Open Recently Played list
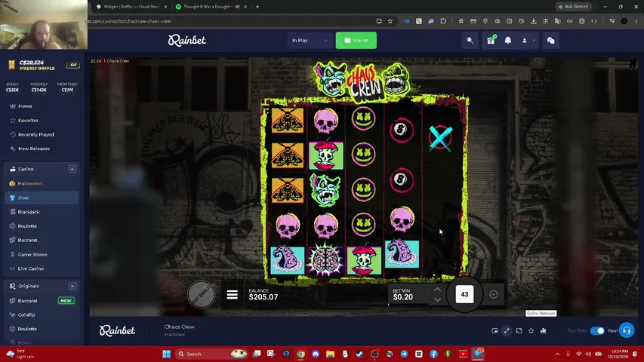 point(35,135)
